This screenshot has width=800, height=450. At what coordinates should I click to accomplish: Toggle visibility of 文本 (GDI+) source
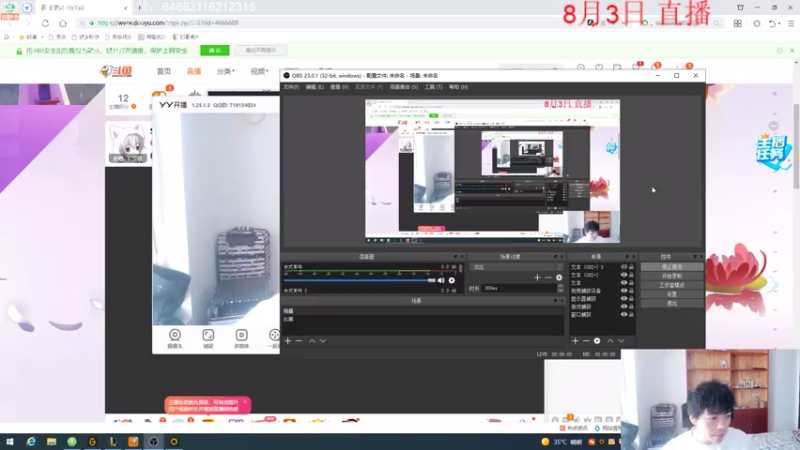click(x=623, y=275)
